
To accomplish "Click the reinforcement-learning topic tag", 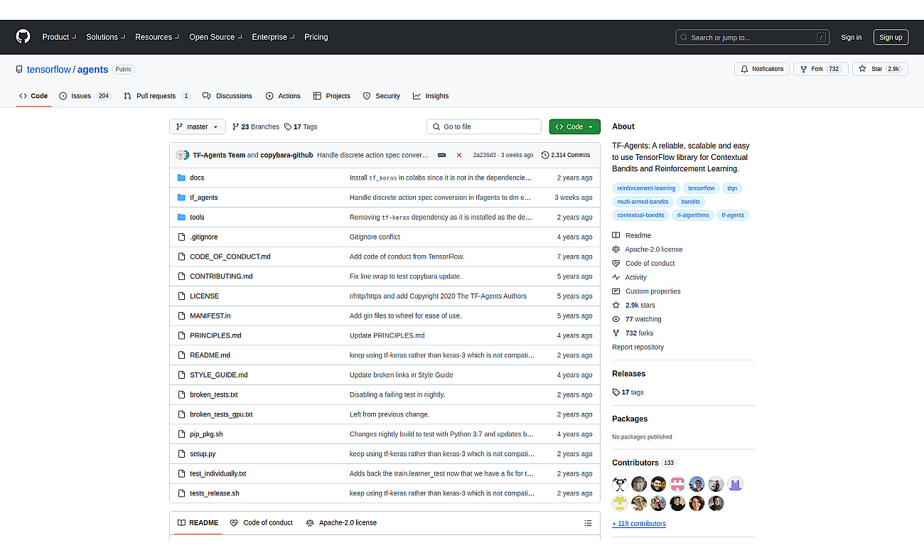I will [x=646, y=188].
